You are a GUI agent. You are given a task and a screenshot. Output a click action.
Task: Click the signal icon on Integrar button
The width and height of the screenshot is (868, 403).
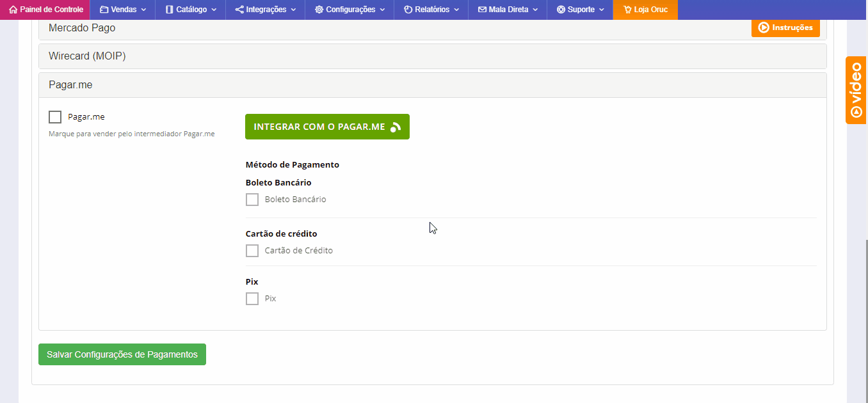(x=396, y=127)
